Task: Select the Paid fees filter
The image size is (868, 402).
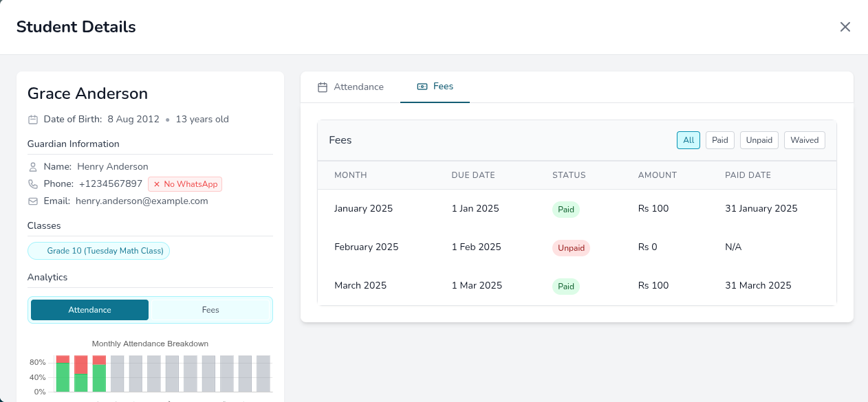Action: (x=719, y=139)
